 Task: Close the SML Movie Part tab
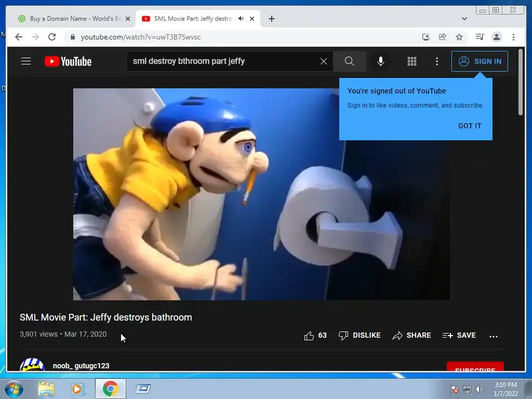tap(252, 19)
